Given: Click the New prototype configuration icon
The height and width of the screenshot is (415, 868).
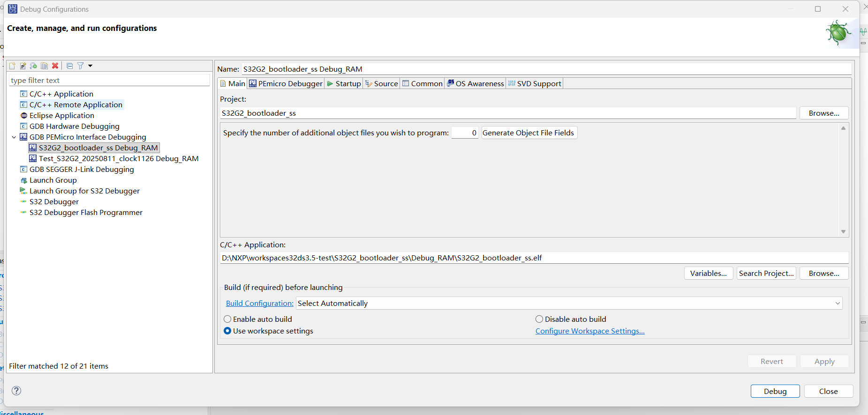Looking at the screenshot, I should (23, 66).
